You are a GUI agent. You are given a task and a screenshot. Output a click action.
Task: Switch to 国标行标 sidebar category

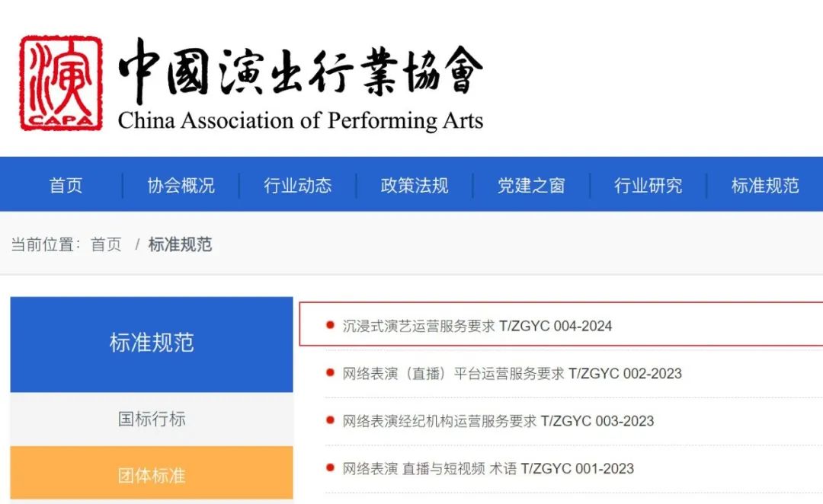(152, 419)
